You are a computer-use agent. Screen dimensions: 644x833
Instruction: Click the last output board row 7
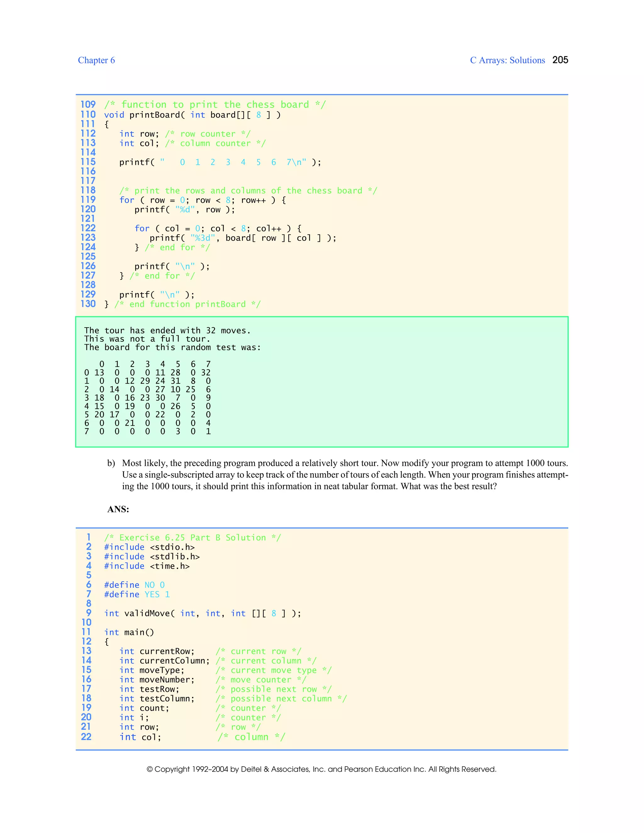[x=147, y=431]
